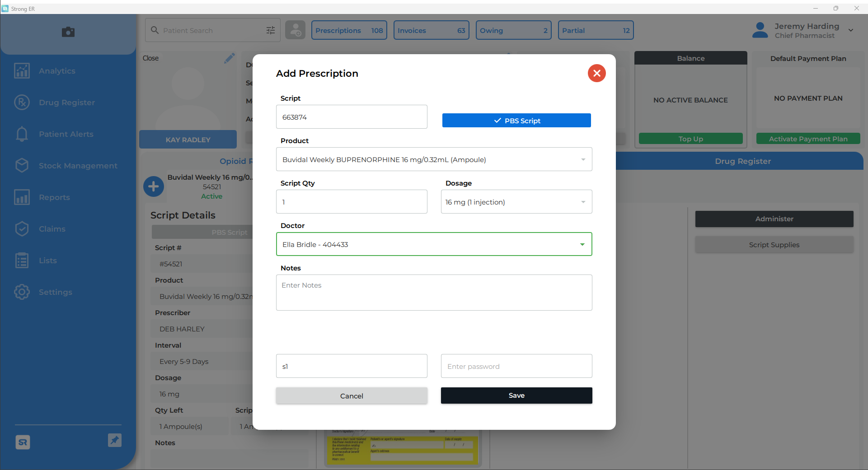Open the Invoices tab
The image size is (868, 470).
tap(431, 30)
